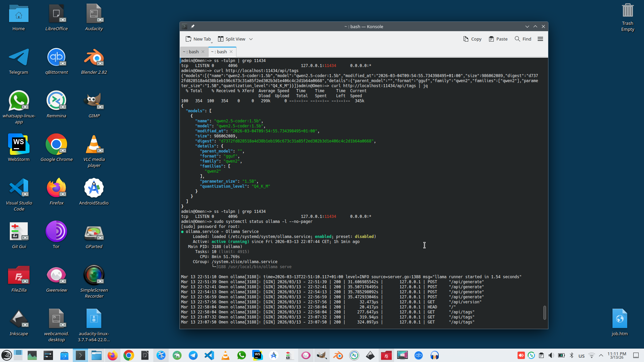Viewport: 644px width, 362px height.
Task: Open the Split View dropdown arrow
Action: (251, 39)
